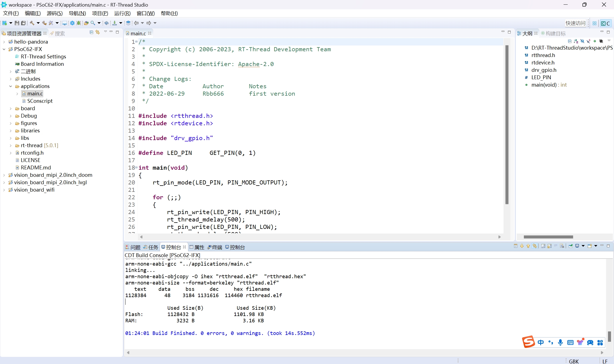
Task: Toggle alphabetical sort in the outline
Action: [576, 41]
